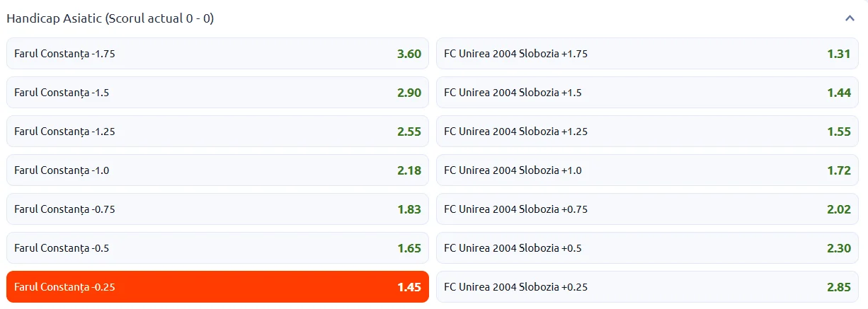Click the 2.85 odds value

pos(838,286)
